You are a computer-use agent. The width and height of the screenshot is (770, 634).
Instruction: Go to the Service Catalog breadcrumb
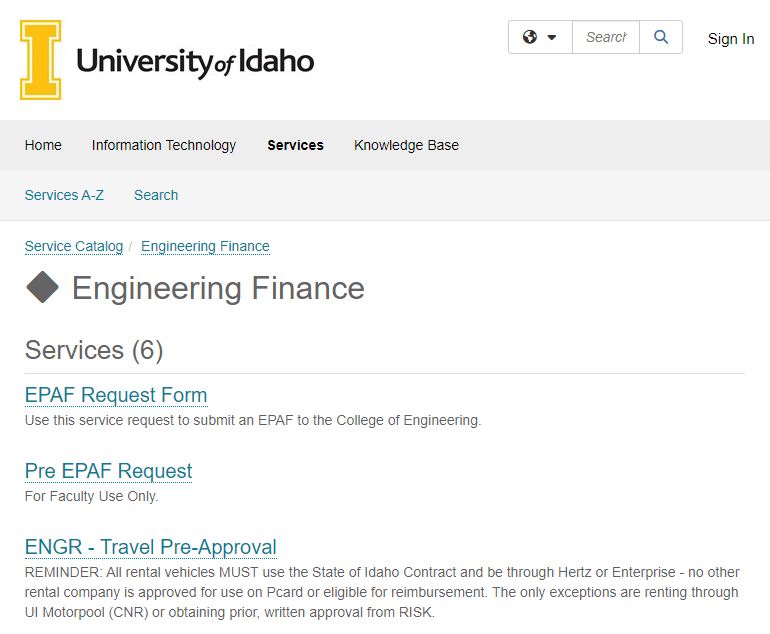74,246
